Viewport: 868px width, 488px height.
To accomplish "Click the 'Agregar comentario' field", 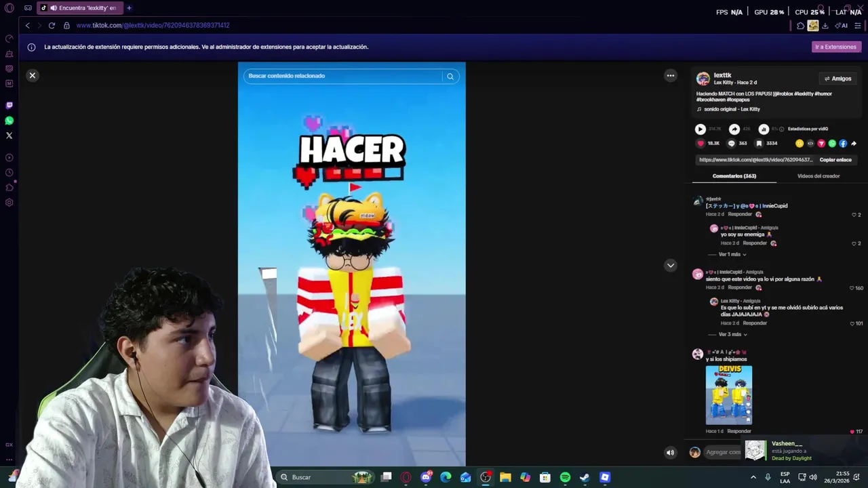I will tap(723, 453).
